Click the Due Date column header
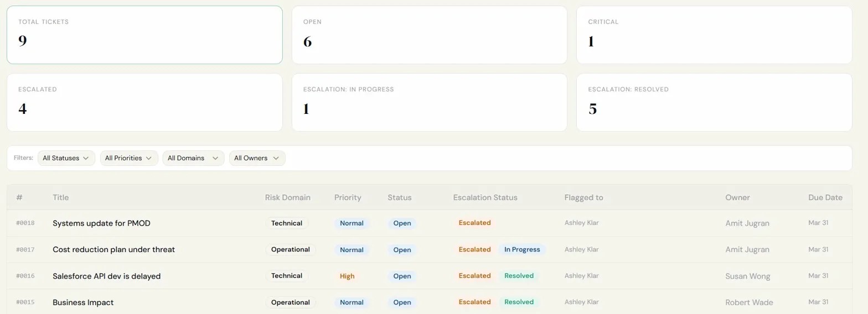This screenshot has width=868, height=314. [x=825, y=197]
